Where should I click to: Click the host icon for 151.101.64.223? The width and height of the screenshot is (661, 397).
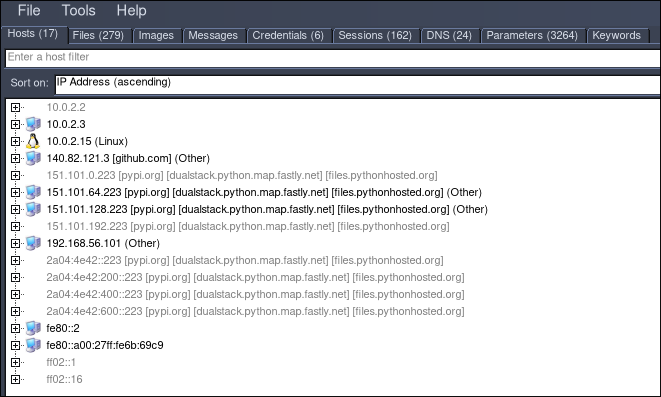click(33, 192)
